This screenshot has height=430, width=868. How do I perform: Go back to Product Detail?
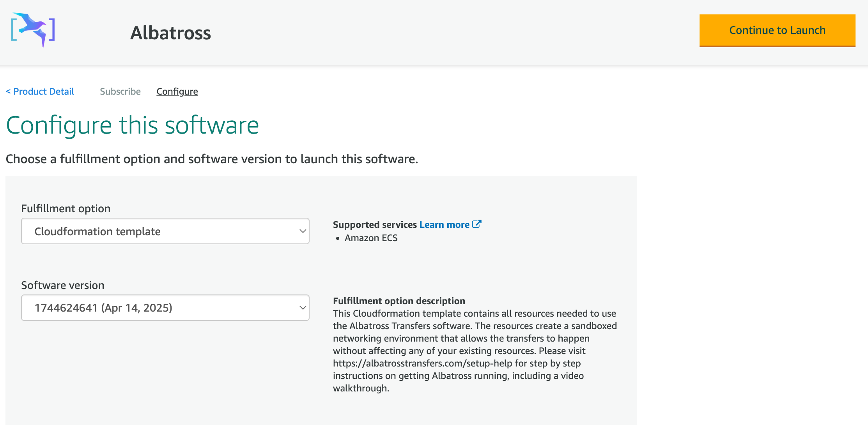click(x=40, y=92)
